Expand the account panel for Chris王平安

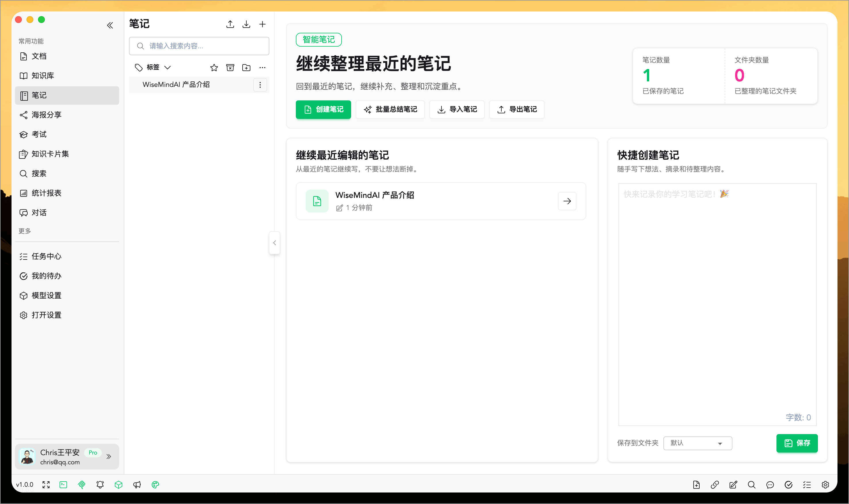click(x=109, y=457)
